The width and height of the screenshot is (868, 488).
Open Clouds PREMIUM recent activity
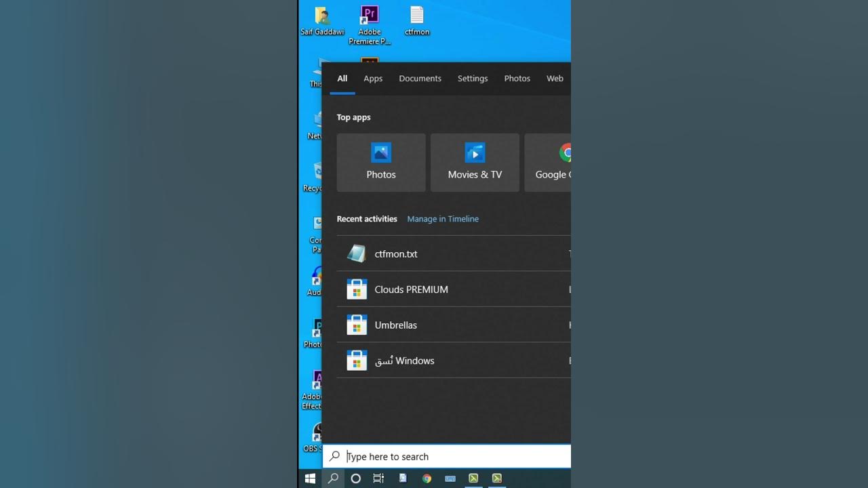(454, 289)
